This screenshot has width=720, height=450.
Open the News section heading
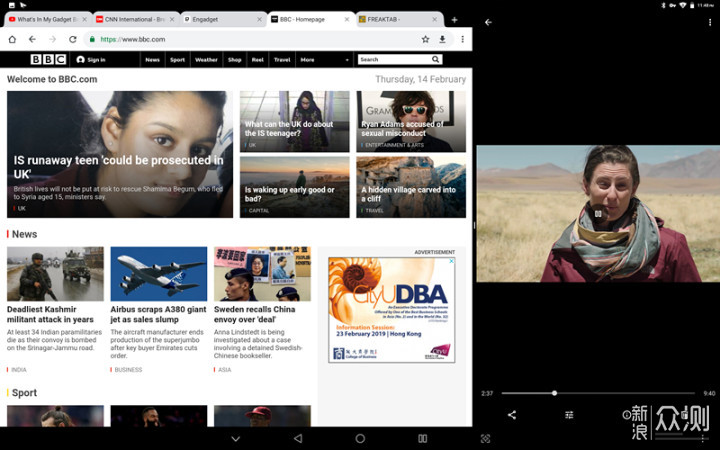(x=24, y=234)
